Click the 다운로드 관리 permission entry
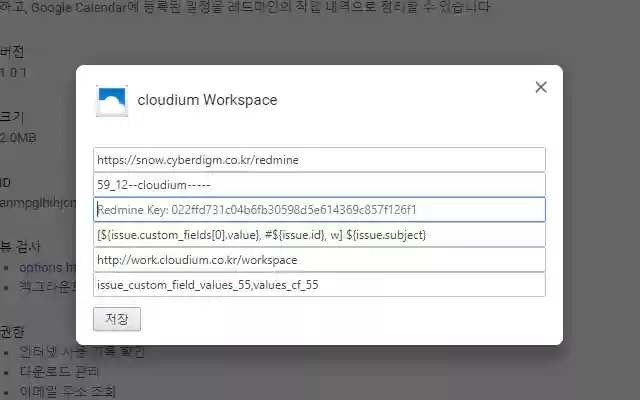 (59, 371)
